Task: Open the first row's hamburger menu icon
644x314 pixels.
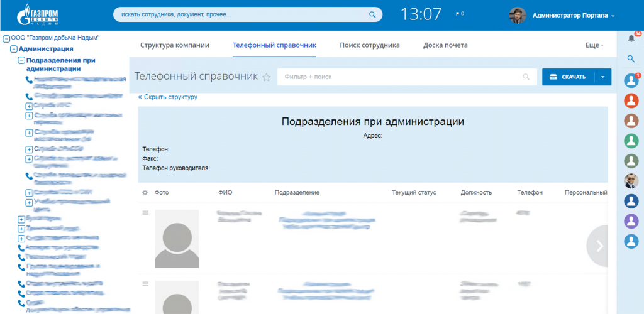Action: 145,213
